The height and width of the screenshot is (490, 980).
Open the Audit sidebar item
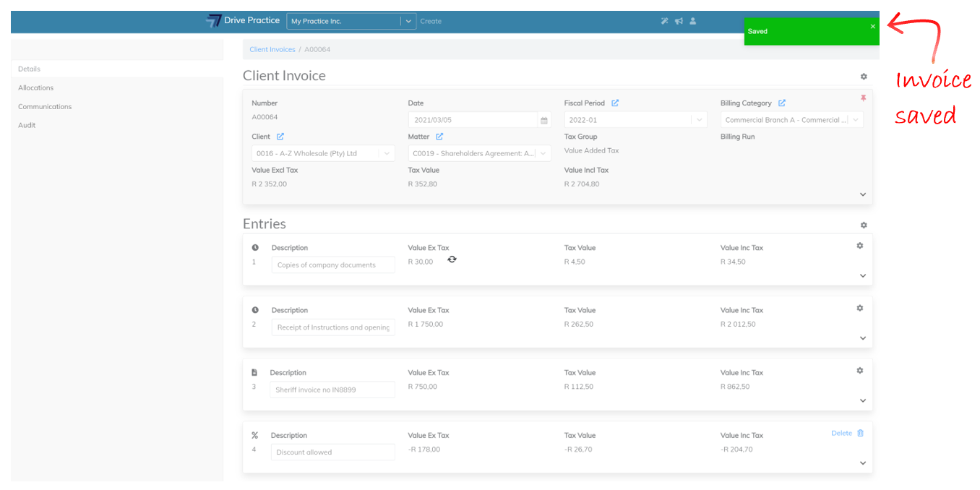[x=27, y=125]
